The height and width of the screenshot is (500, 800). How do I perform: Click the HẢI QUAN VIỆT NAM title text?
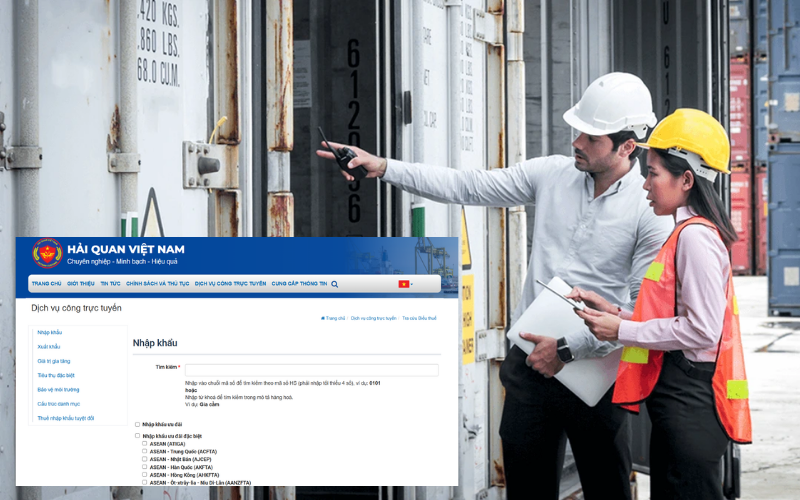(126, 249)
